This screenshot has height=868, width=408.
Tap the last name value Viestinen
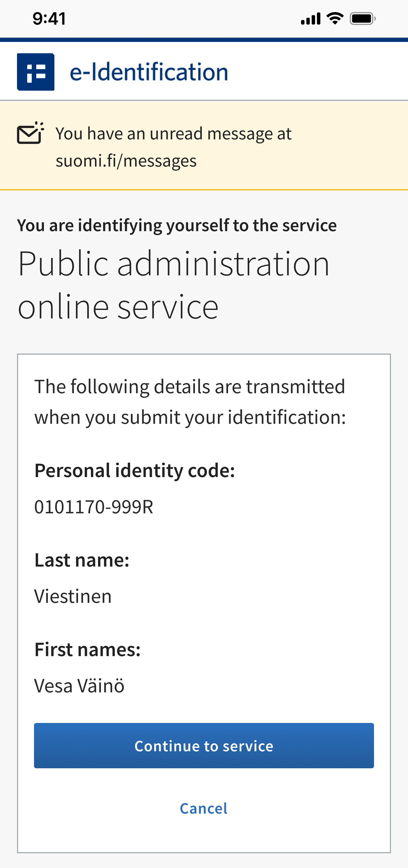73,596
